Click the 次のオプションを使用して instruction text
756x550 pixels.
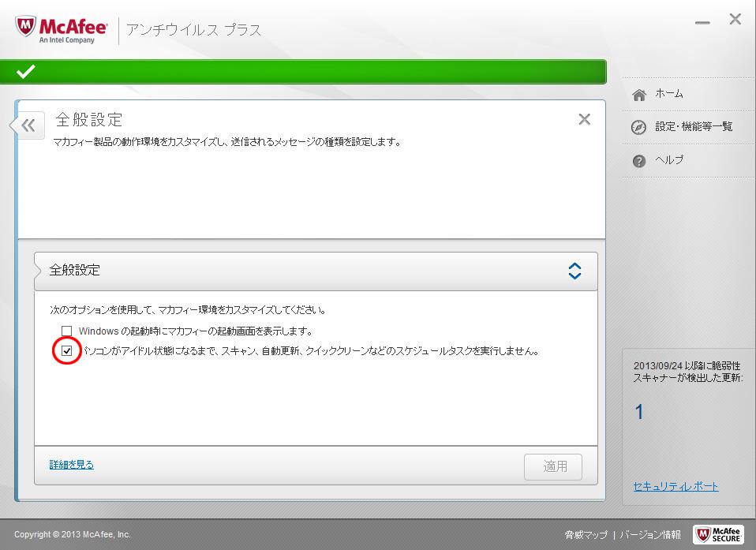click(x=188, y=310)
